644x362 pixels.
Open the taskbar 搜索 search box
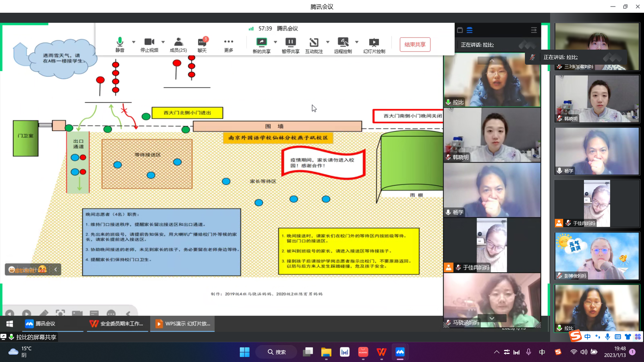[276, 352]
